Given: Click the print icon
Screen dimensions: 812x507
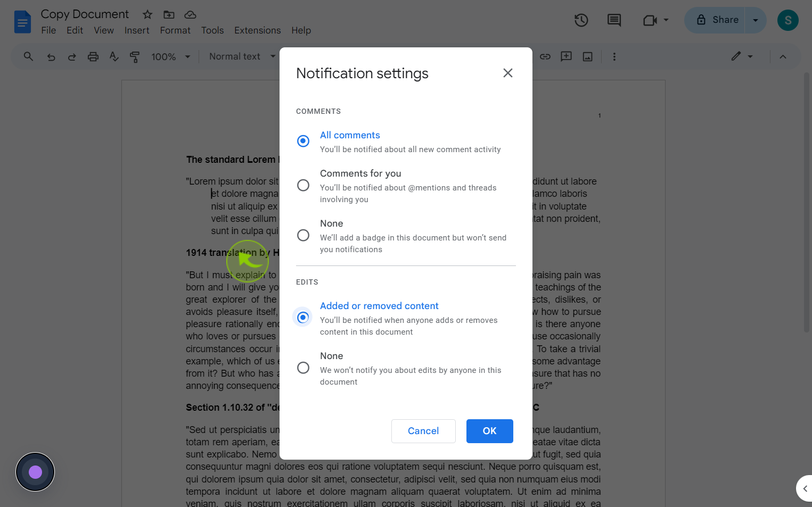Looking at the screenshot, I should (93, 57).
